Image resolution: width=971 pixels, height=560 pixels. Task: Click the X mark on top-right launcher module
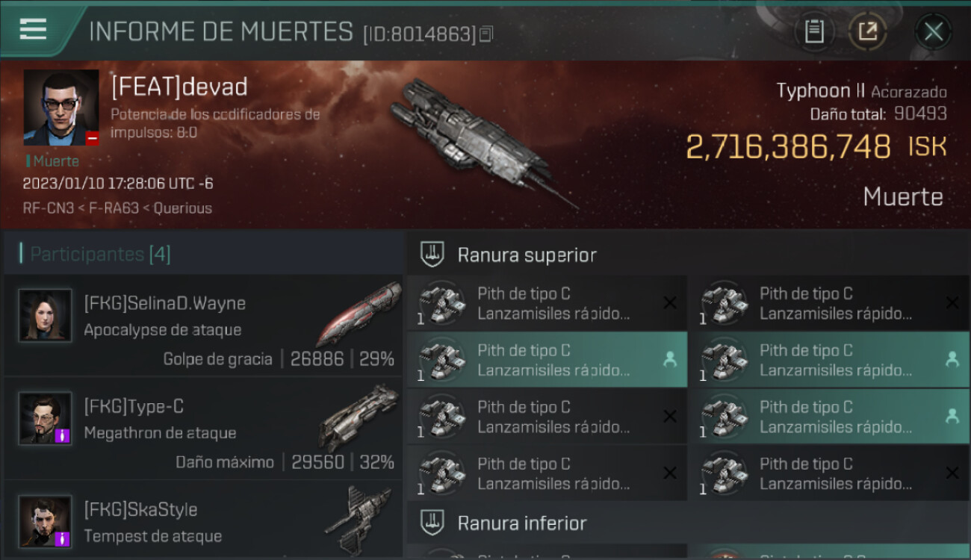[952, 302]
